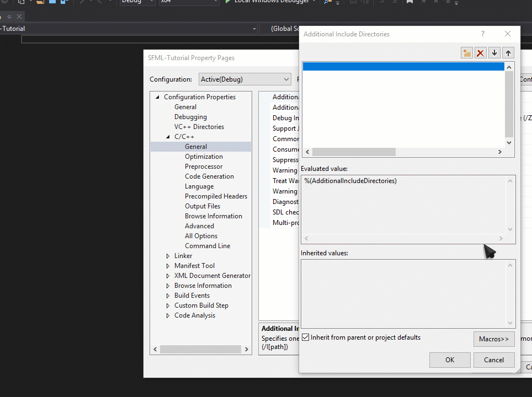Click the directory list vertical scrollbar thumb
The width and height of the screenshot is (532, 397).
point(509,104)
